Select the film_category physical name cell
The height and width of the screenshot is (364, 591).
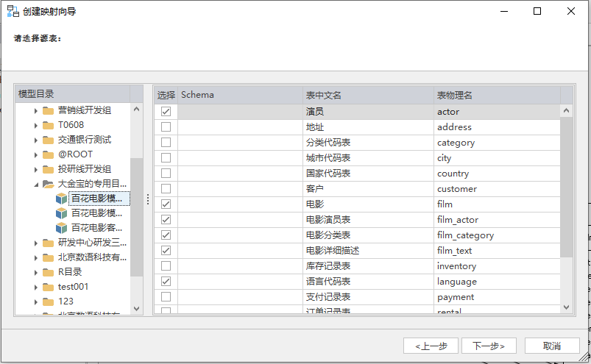[x=497, y=235]
